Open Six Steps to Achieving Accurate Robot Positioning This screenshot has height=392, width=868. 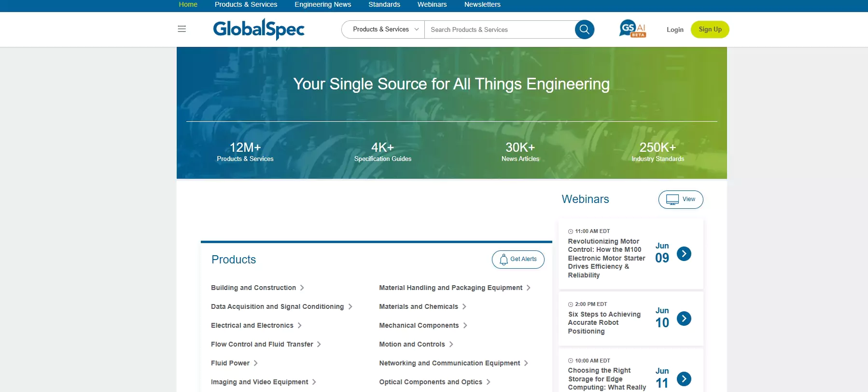click(x=604, y=322)
